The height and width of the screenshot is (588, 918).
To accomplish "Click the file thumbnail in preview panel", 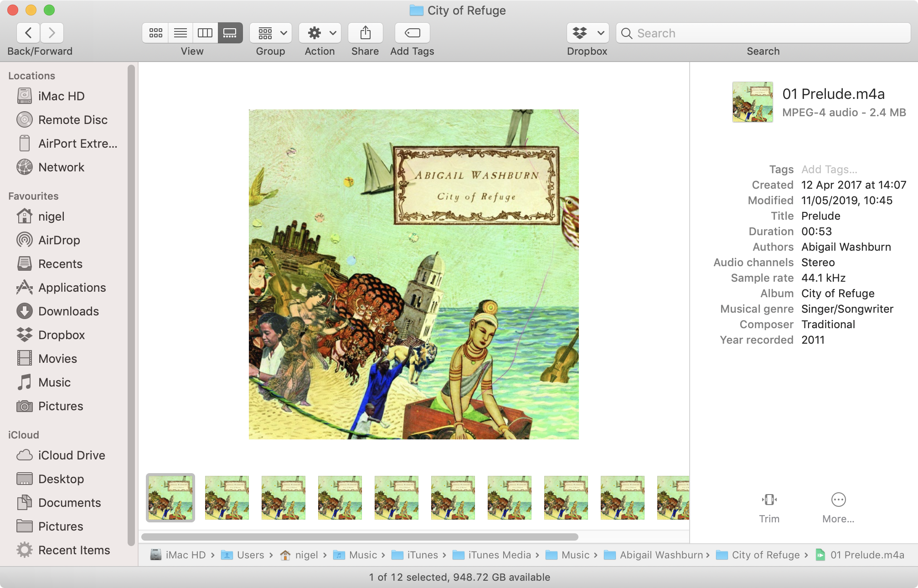I will tap(753, 102).
